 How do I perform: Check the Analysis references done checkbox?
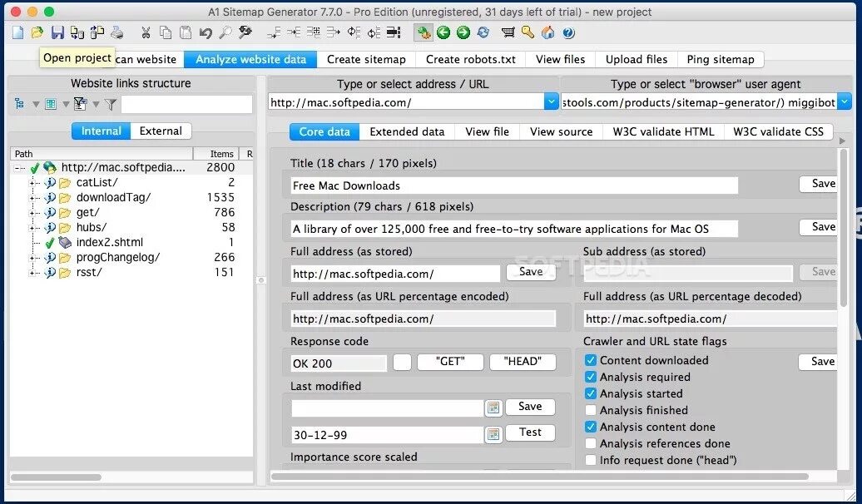591,443
